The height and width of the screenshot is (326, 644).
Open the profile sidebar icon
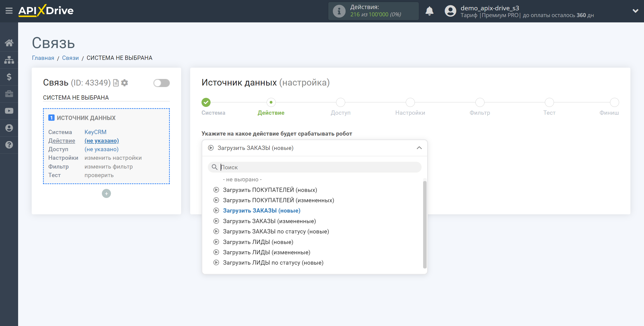[9, 128]
